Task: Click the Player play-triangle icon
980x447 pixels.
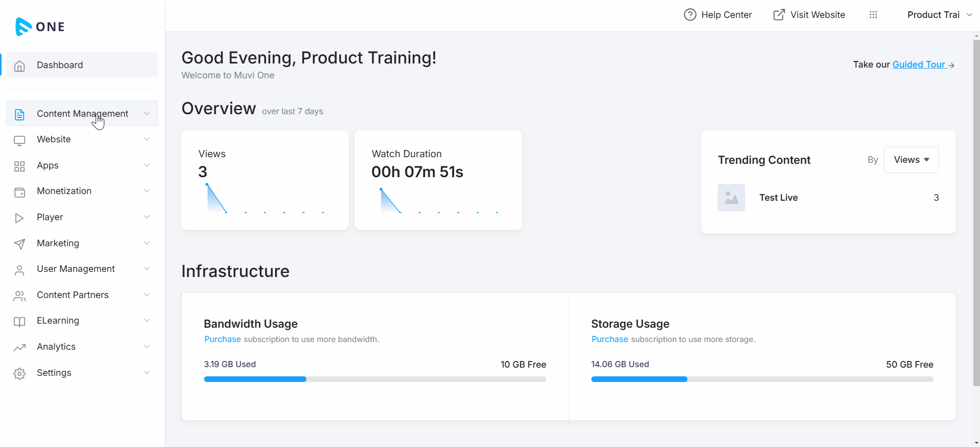Action: [x=19, y=218]
